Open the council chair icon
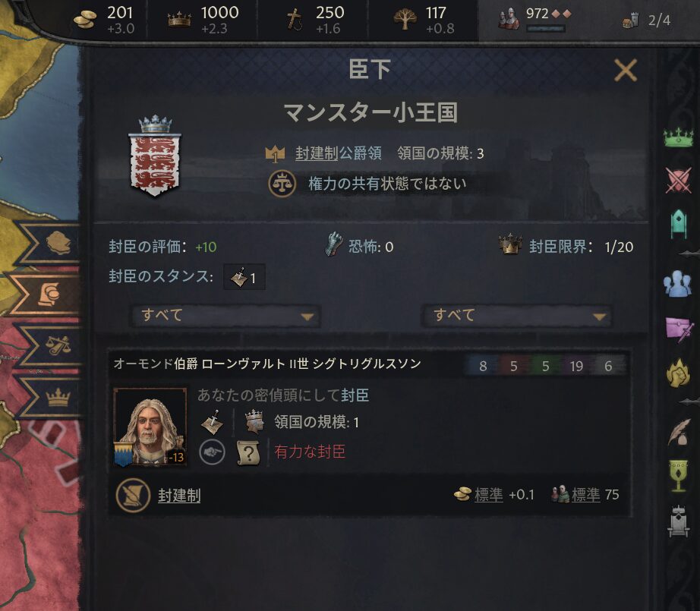 (x=678, y=223)
